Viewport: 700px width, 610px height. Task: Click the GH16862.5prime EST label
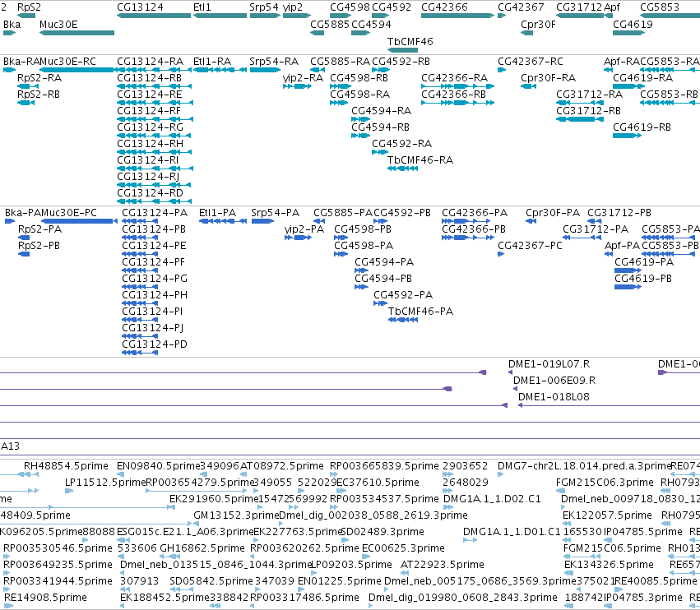[202, 548]
